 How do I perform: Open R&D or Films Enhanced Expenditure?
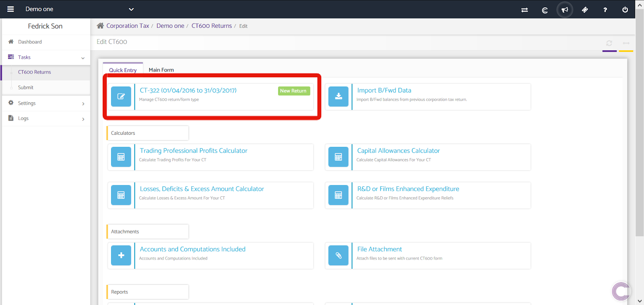pyautogui.click(x=408, y=189)
